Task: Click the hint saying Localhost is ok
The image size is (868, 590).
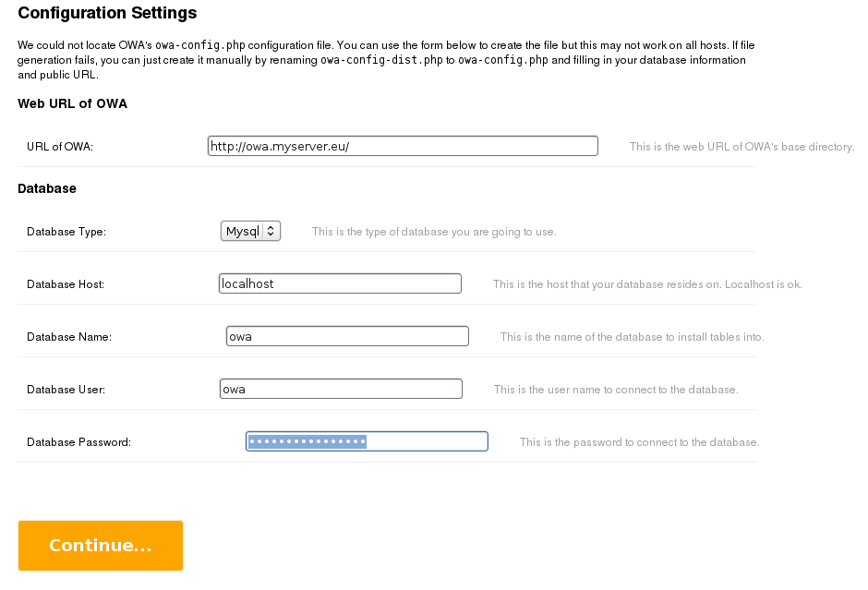Action: coord(647,284)
